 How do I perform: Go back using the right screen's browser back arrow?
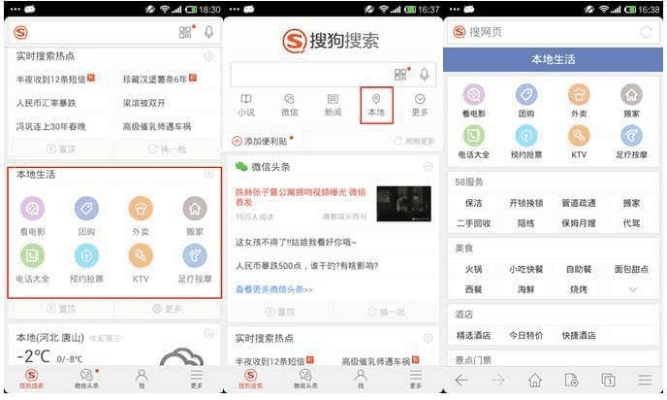(x=462, y=380)
